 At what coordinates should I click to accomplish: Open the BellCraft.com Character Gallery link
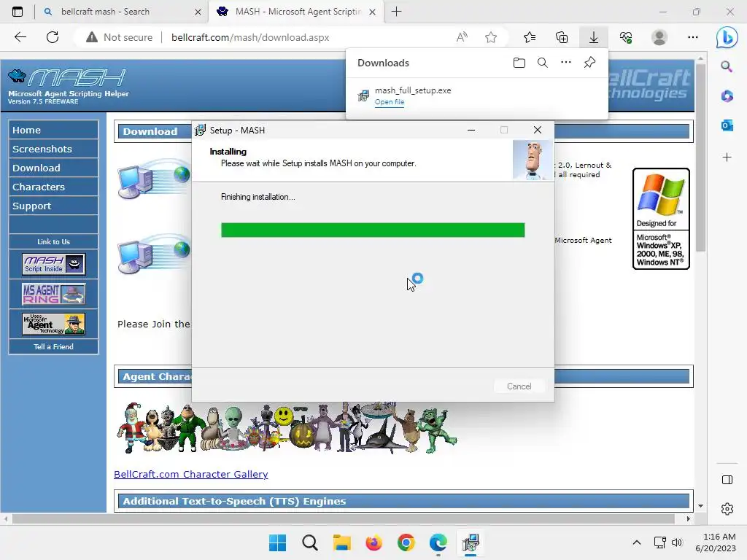(x=190, y=474)
